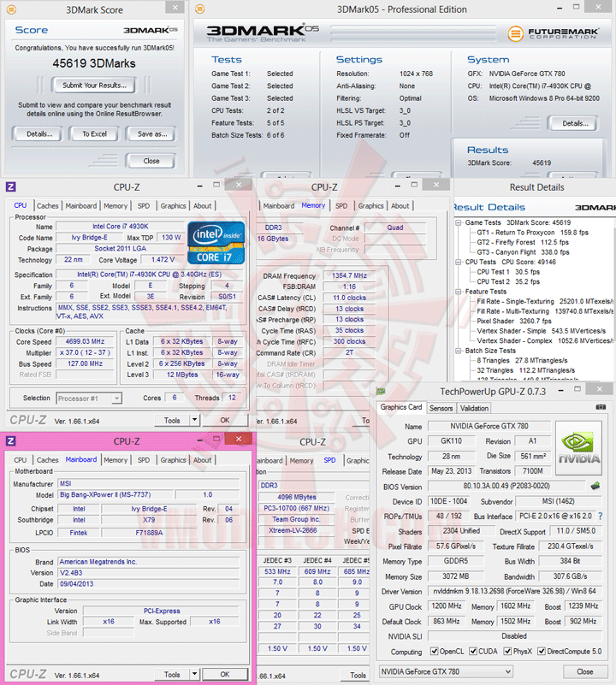This screenshot has width=616, height=685.
Task: Open About tab in CPU-Z Mainboard window
Action: 203,460
